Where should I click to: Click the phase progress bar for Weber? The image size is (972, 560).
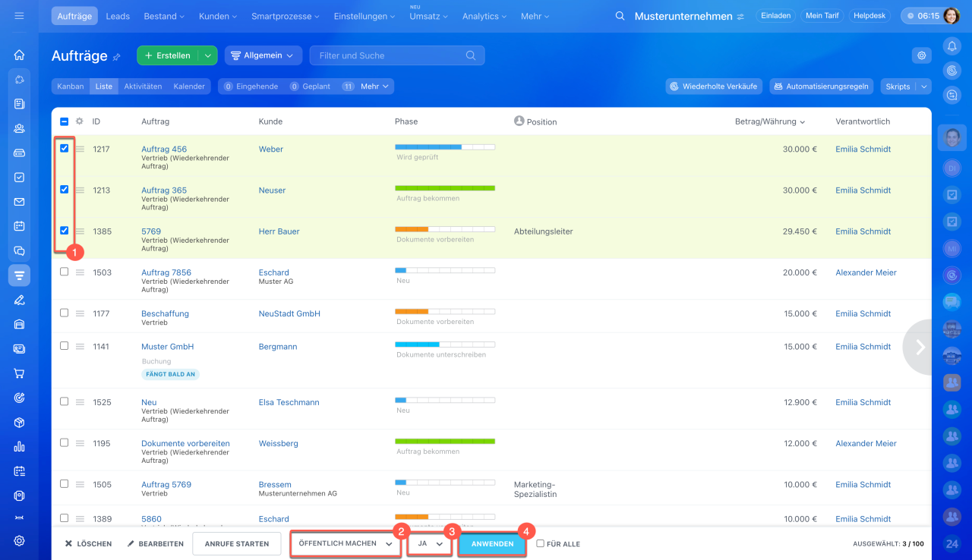tap(445, 146)
